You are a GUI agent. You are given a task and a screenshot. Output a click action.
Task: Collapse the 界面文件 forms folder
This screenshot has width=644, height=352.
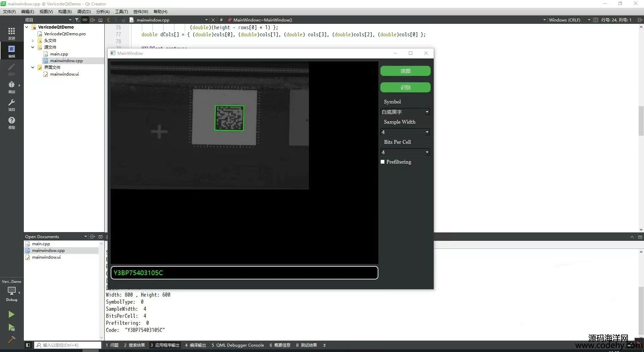click(x=33, y=67)
